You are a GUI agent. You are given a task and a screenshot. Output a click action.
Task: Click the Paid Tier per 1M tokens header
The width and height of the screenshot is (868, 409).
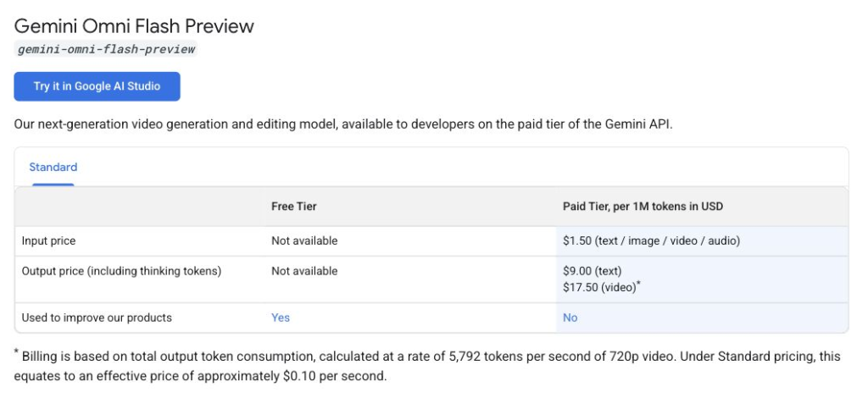click(643, 206)
